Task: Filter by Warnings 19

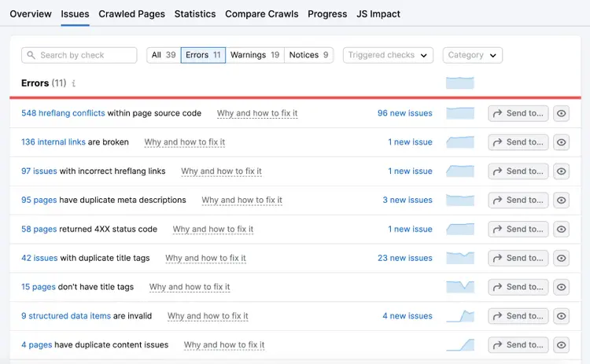Action: [x=255, y=55]
